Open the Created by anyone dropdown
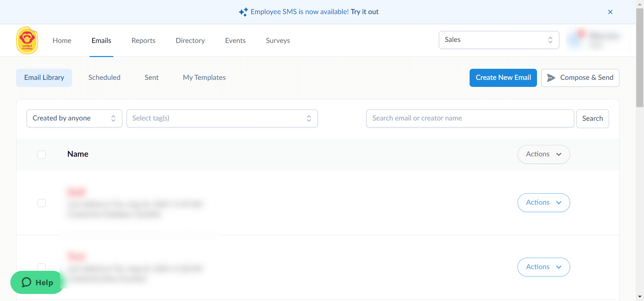Viewport: 644px width, 301px height. pos(74,118)
